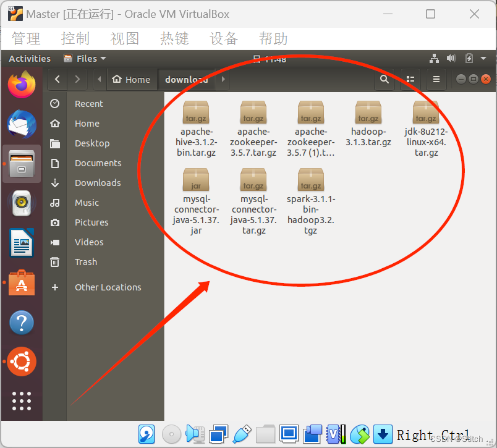
Task: Launch Thunderbird mail from the dock
Action: point(22,124)
